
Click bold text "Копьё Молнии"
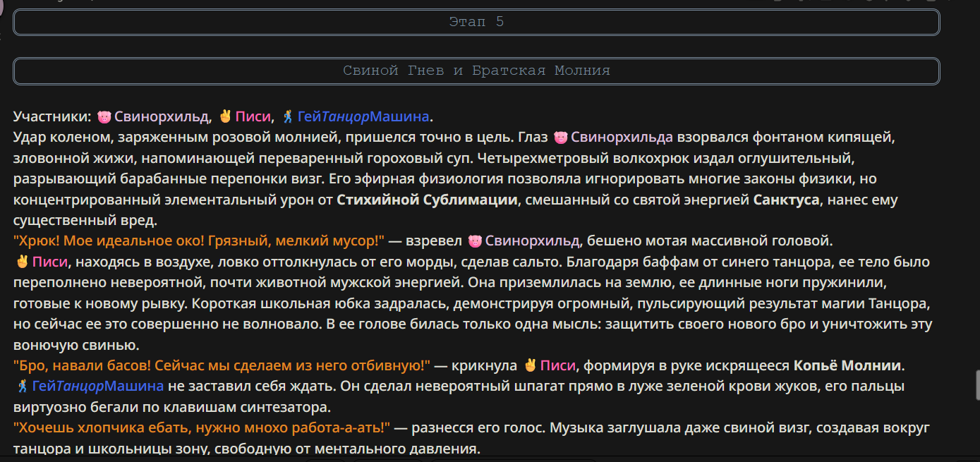tap(847, 366)
